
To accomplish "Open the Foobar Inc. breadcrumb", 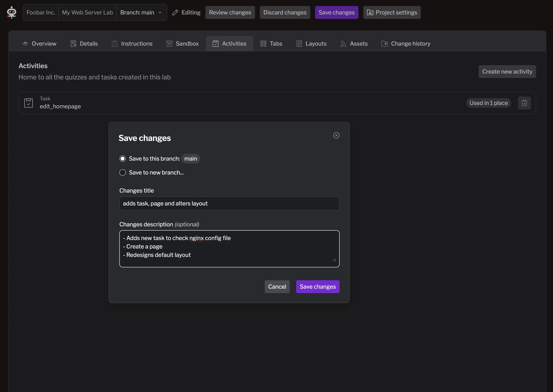I will coord(41,12).
